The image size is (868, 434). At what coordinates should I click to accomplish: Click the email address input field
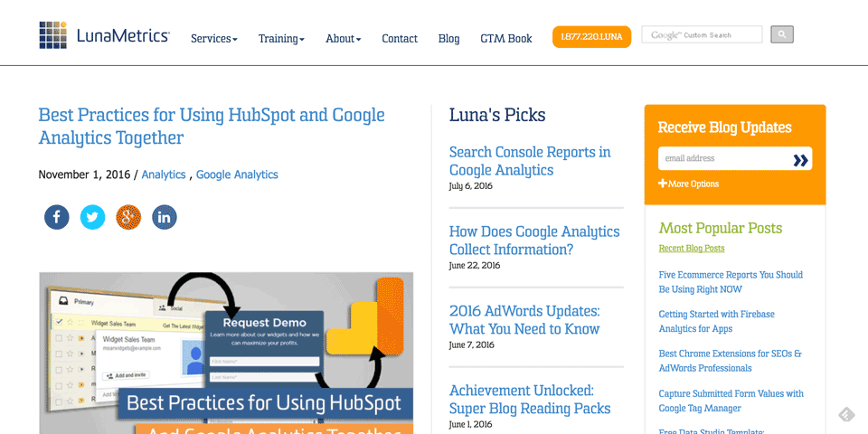(x=722, y=159)
